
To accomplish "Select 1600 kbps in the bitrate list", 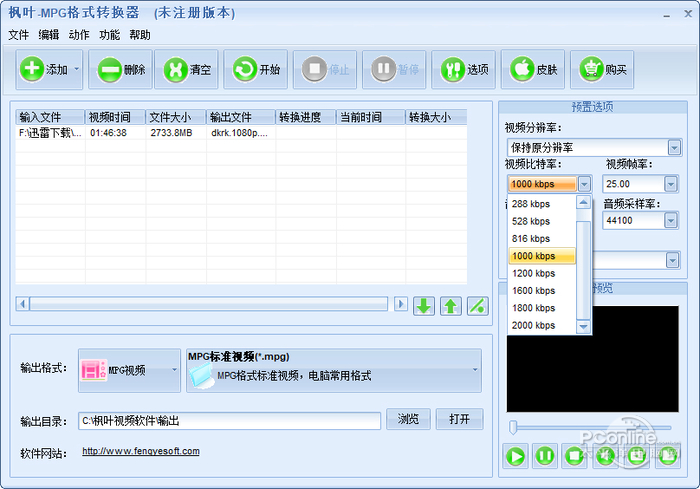I will coord(542,291).
